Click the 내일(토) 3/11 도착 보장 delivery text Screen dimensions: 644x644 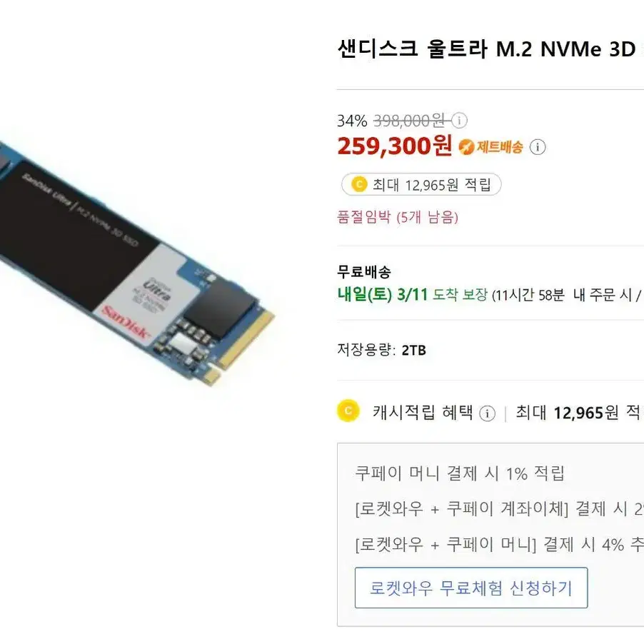click(413, 294)
